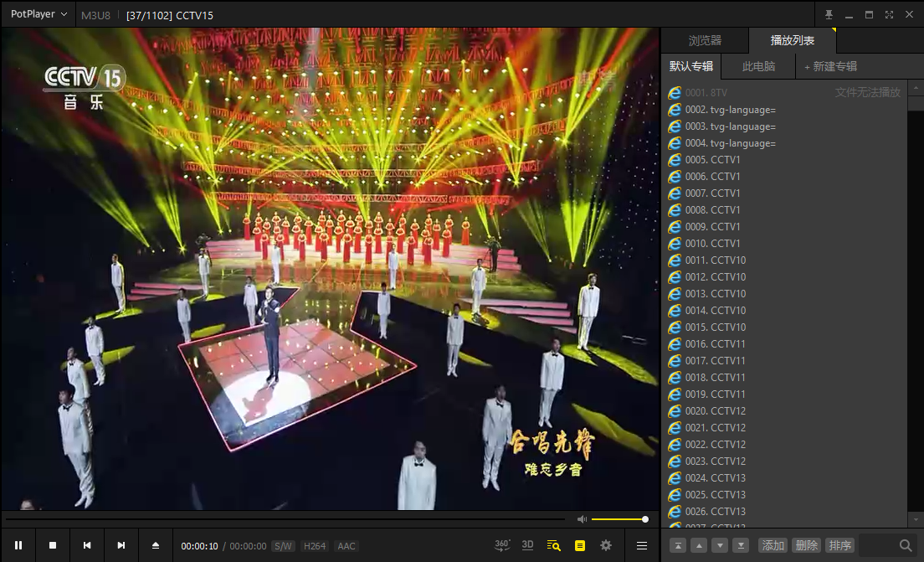Viewport: 924px width, 562px height.
Task: Select playlist entry 0011. CCTV10
Action: (x=715, y=260)
